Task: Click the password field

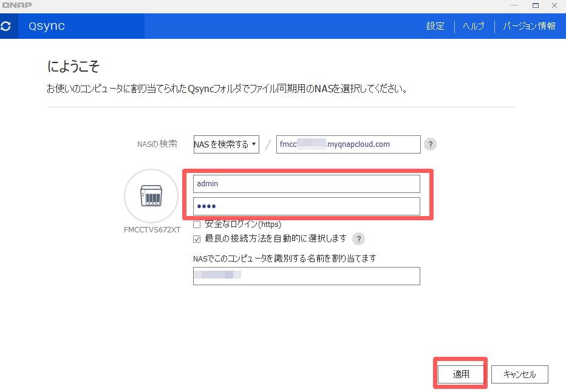Action: 307,206
